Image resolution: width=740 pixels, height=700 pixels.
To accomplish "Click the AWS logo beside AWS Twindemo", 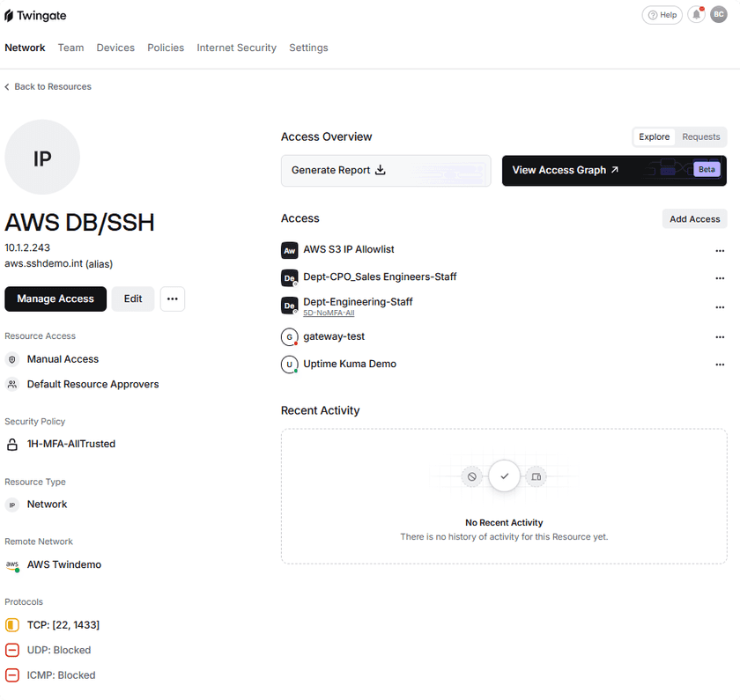I will (x=12, y=565).
